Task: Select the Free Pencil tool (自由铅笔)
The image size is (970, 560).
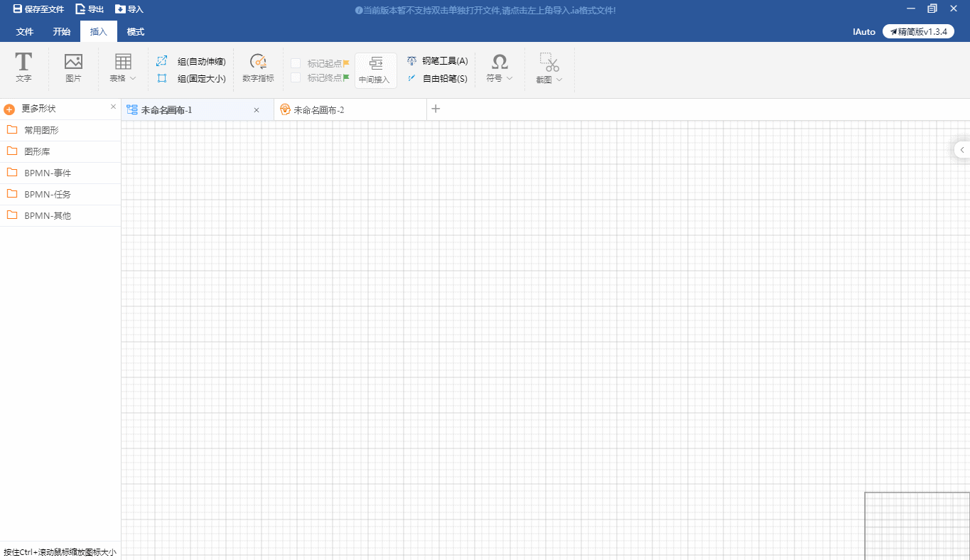Action: click(x=437, y=79)
